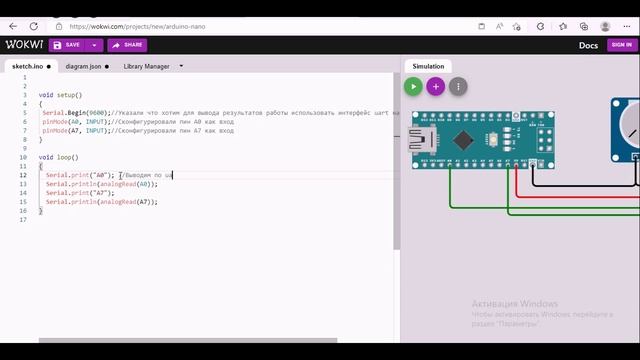Click the SAVE button
The width and height of the screenshot is (640, 360).
pos(67,45)
